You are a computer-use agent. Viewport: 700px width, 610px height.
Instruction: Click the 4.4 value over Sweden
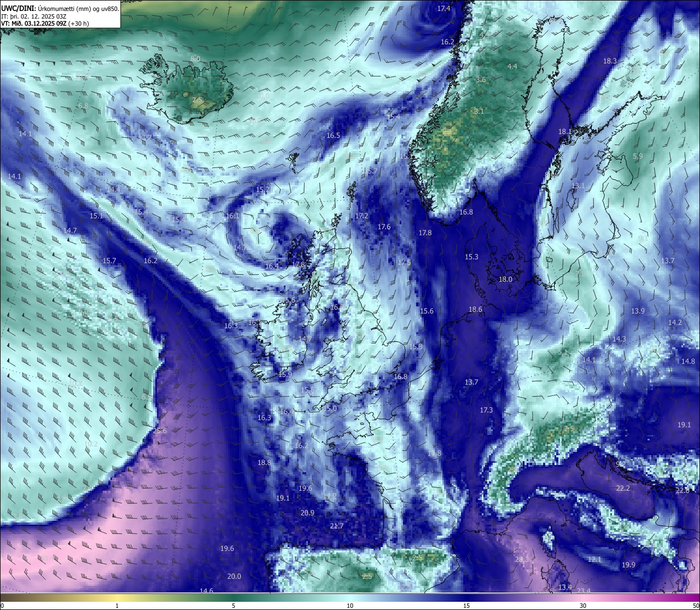point(512,66)
